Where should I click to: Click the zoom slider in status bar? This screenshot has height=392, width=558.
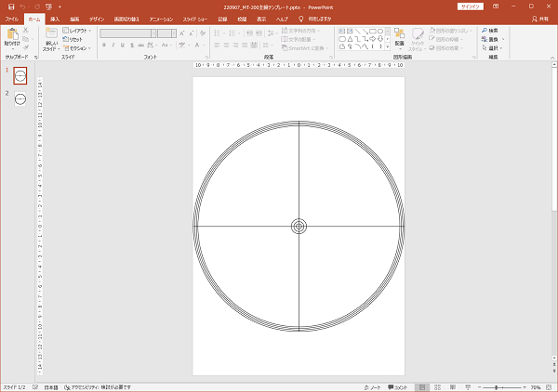pos(502,387)
